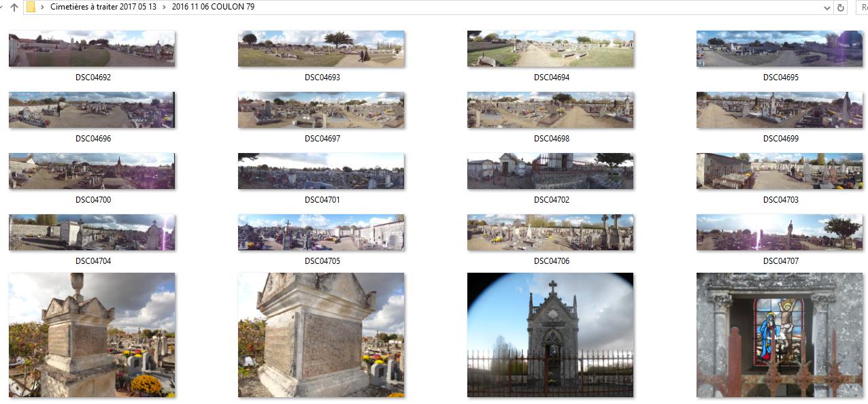Pick the DSC04702 thumbnail with iron fence
868x404 pixels.
coord(550,171)
